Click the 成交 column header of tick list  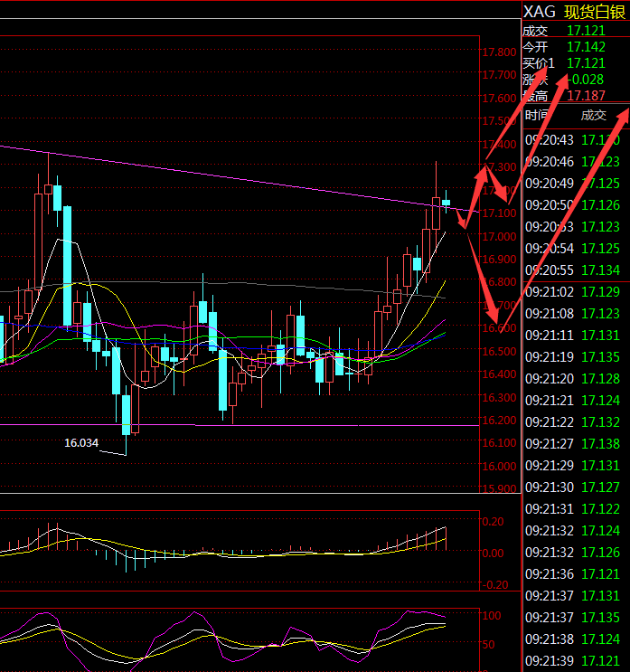tap(594, 115)
